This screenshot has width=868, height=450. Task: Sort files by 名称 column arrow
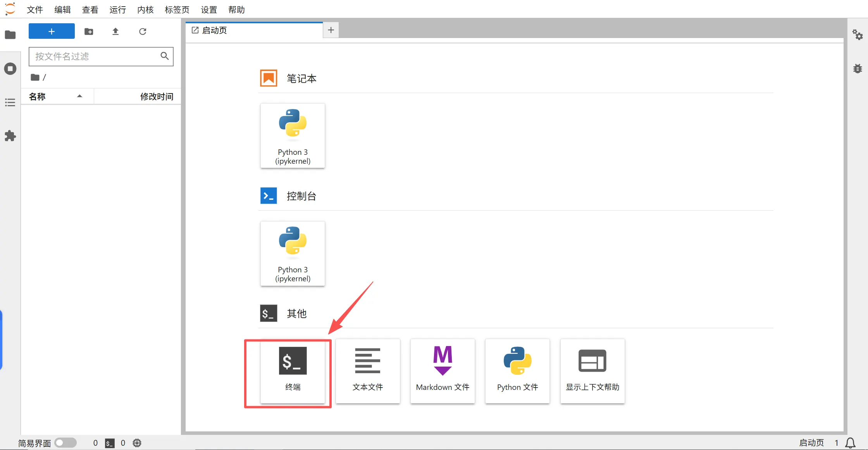[x=79, y=96]
